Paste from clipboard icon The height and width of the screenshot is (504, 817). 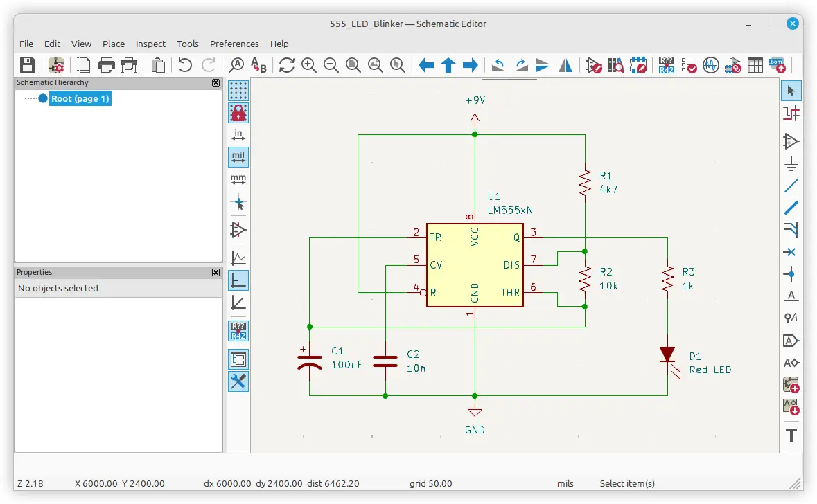point(158,65)
